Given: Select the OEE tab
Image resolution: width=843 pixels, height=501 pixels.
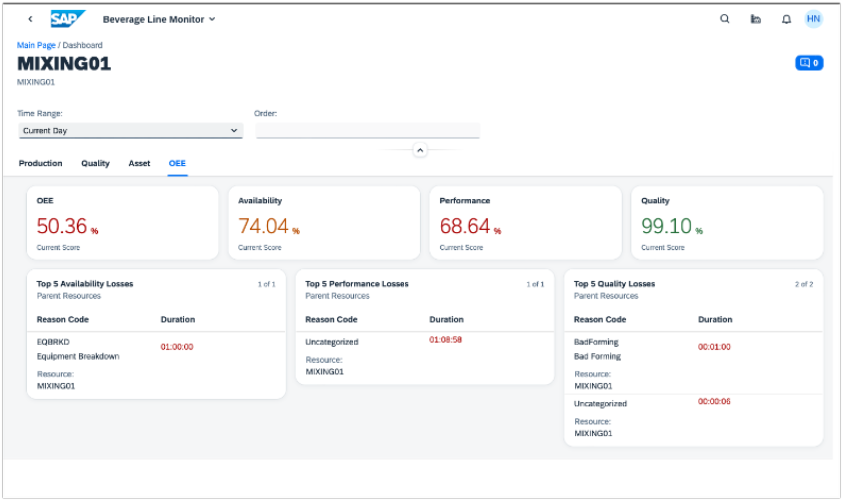Looking at the screenshot, I should (x=177, y=163).
